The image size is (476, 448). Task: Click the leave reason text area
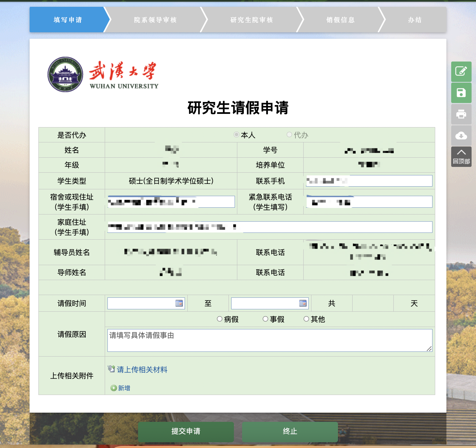click(x=269, y=340)
